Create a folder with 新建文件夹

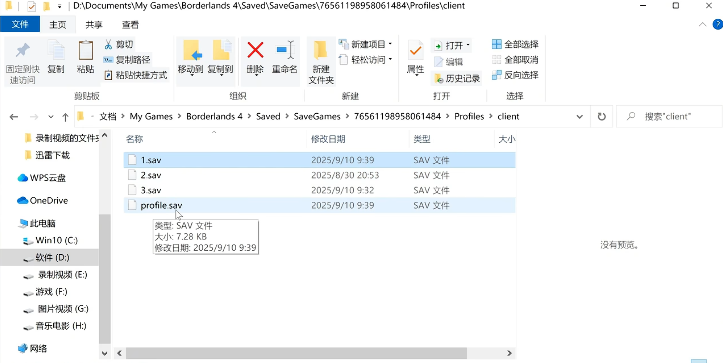pyautogui.click(x=321, y=62)
